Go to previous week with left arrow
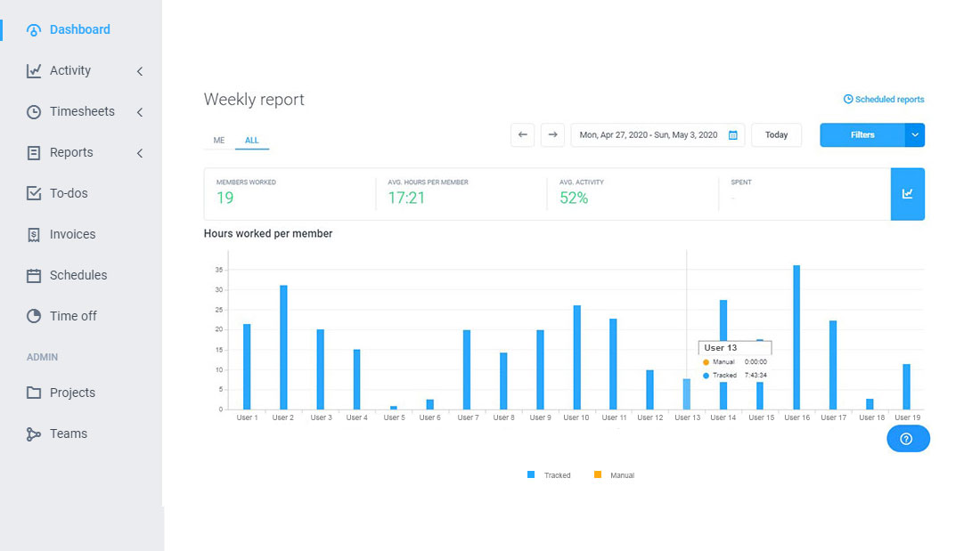The width and height of the screenshot is (980, 551). [x=522, y=135]
